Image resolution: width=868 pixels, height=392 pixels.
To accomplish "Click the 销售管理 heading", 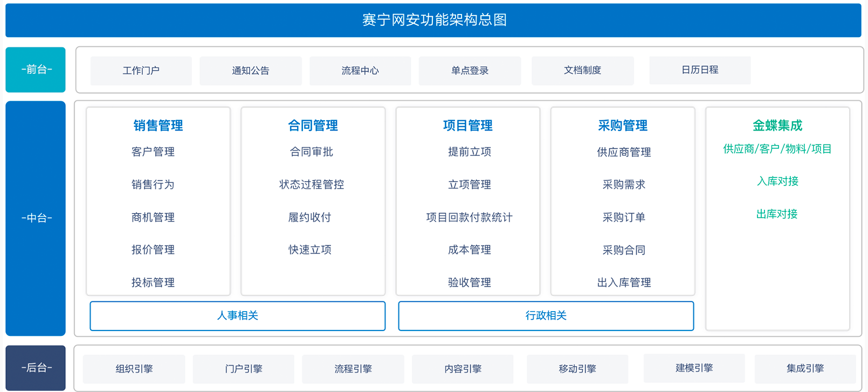I will [158, 126].
